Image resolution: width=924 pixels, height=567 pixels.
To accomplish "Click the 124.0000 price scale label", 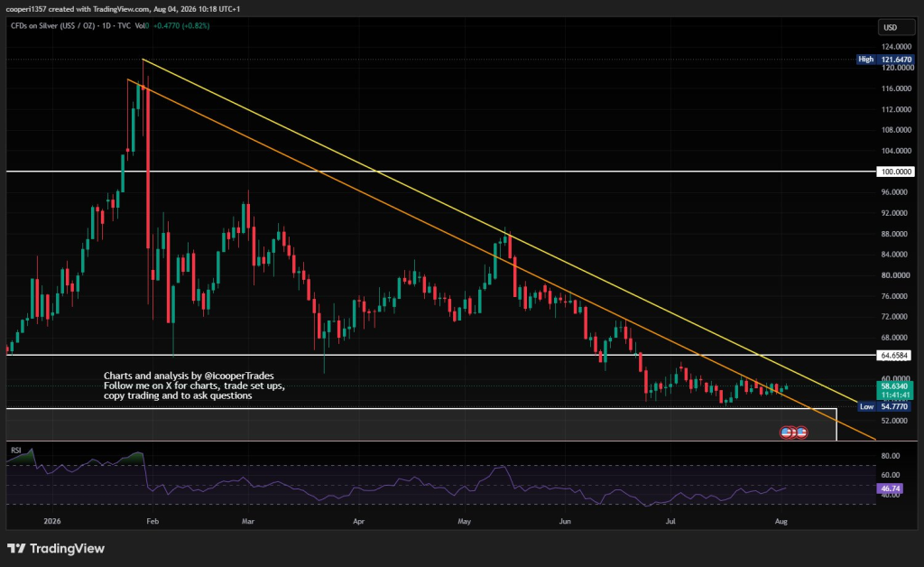I will pos(896,47).
